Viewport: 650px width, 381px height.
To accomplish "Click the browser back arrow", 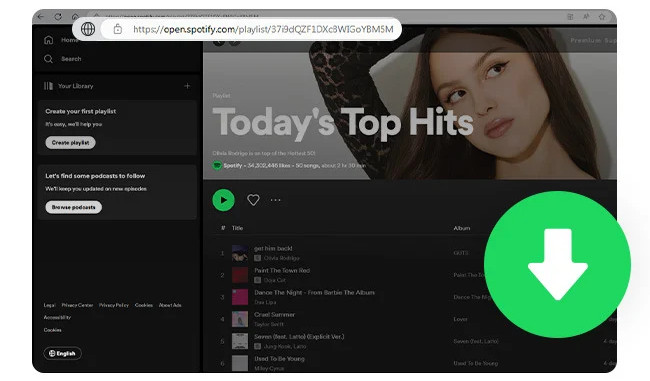I will click(40, 17).
